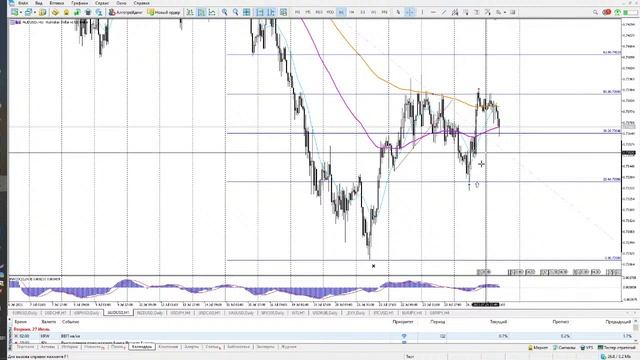The height and width of the screenshot is (360, 640).
Task: Select the H1 timeframe button
Action: pos(341,12)
